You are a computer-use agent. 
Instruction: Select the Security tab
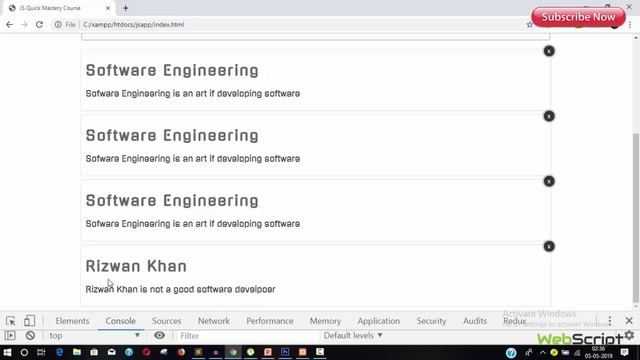(431, 321)
